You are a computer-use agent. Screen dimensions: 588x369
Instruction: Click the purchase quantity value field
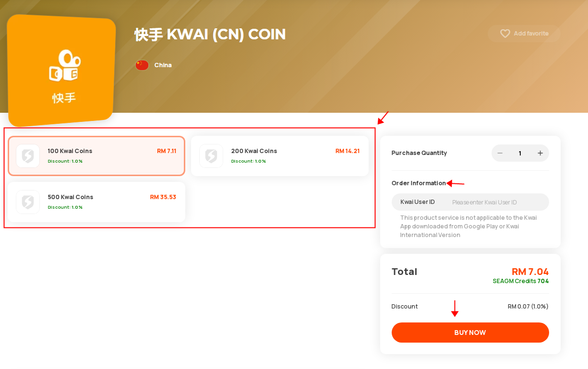tap(520, 153)
